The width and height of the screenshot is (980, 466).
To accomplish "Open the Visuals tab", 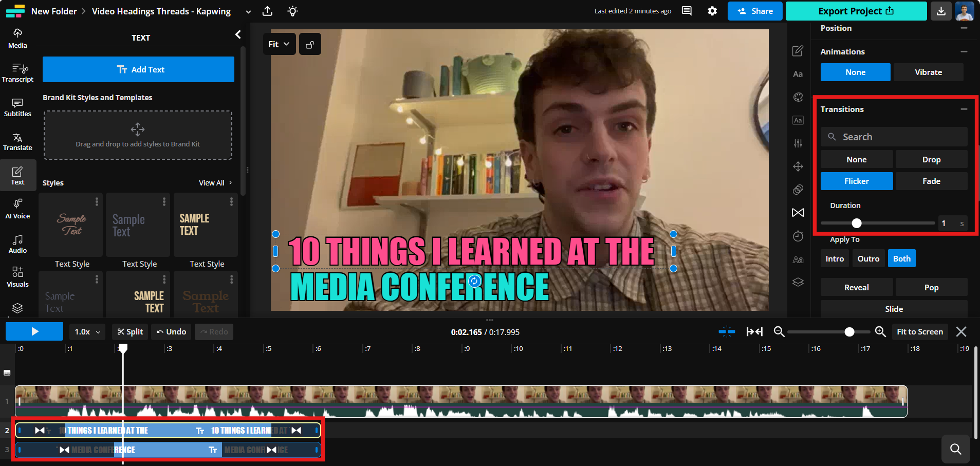I will point(17,277).
